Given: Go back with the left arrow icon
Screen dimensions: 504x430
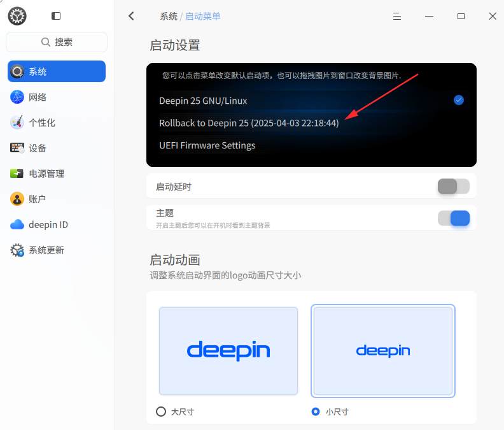Looking at the screenshot, I should [x=131, y=16].
